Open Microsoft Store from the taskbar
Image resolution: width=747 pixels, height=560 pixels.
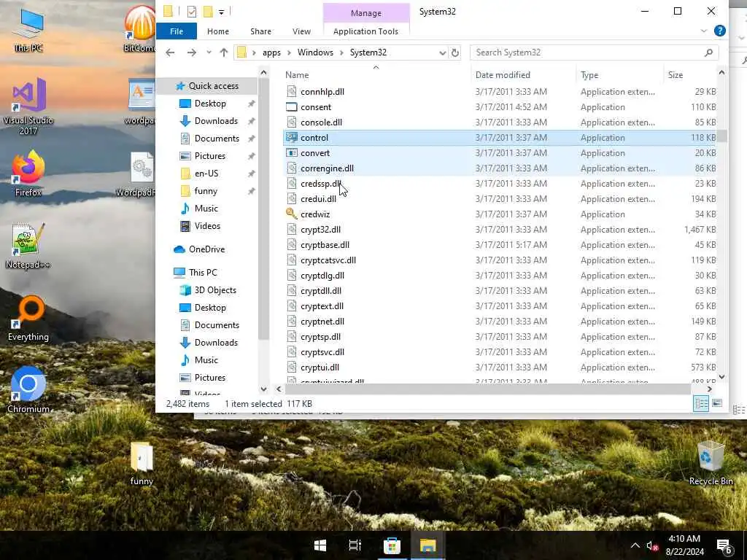[392, 545]
